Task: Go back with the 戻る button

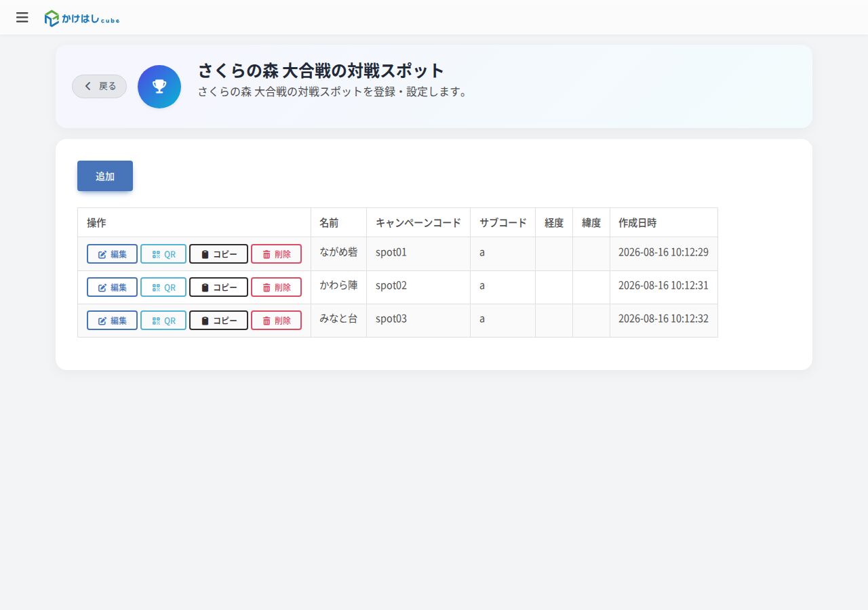Action: 100,86
